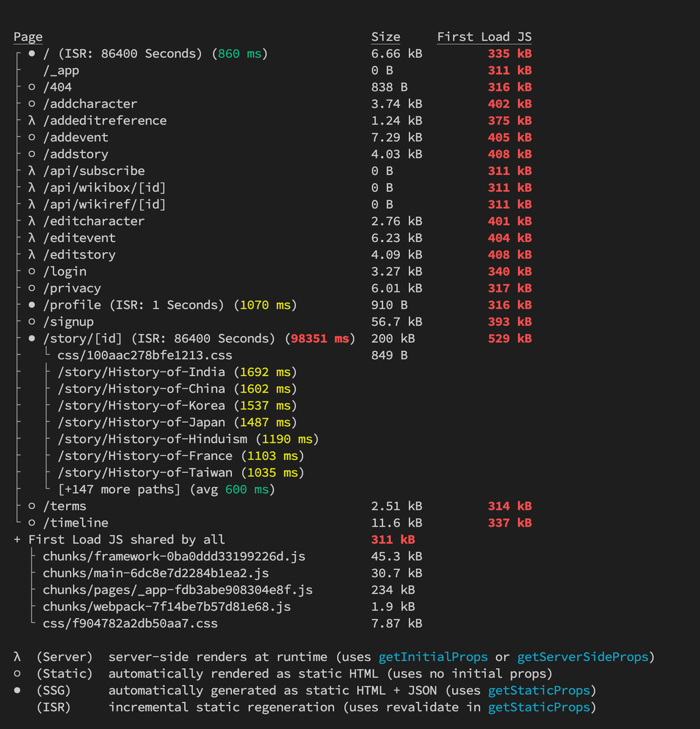Click the lambda symbol beside (Server)
The image size is (700, 729).
[17, 656]
